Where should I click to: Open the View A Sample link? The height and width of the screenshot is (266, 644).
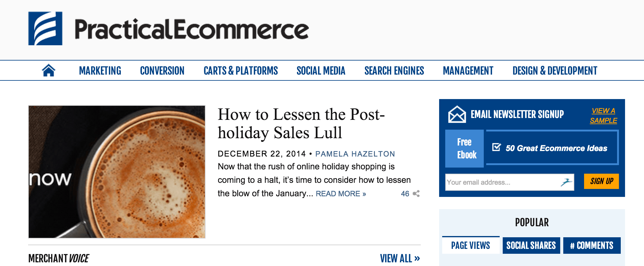tap(603, 116)
